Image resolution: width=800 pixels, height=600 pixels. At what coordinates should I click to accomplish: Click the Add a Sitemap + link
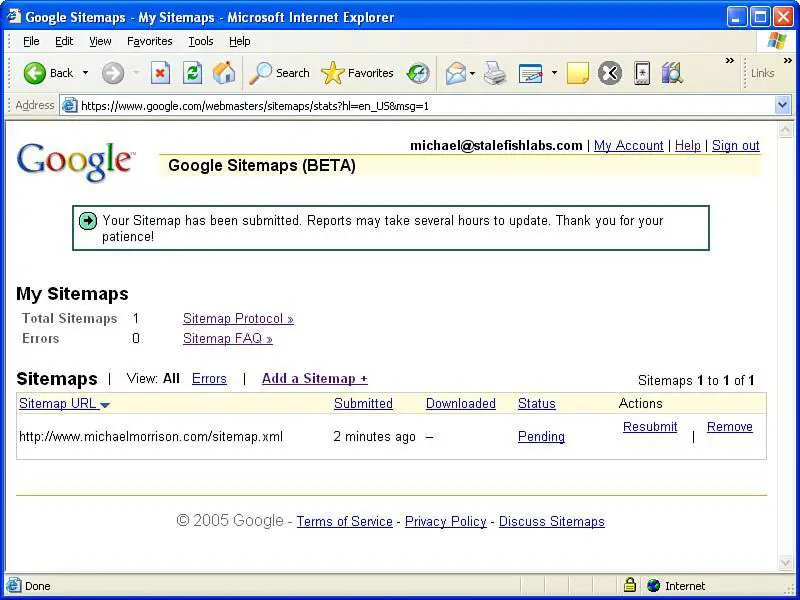pyautogui.click(x=315, y=379)
